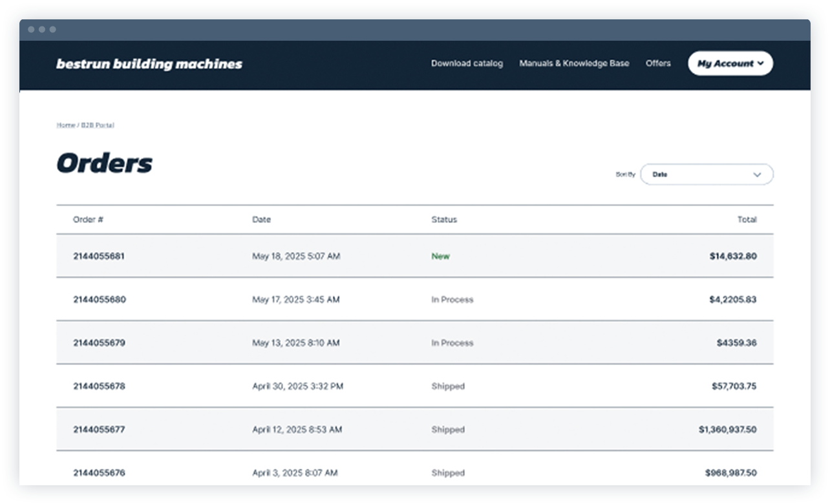Select Download catalog in the navigation
830x504 pixels.
467,63
